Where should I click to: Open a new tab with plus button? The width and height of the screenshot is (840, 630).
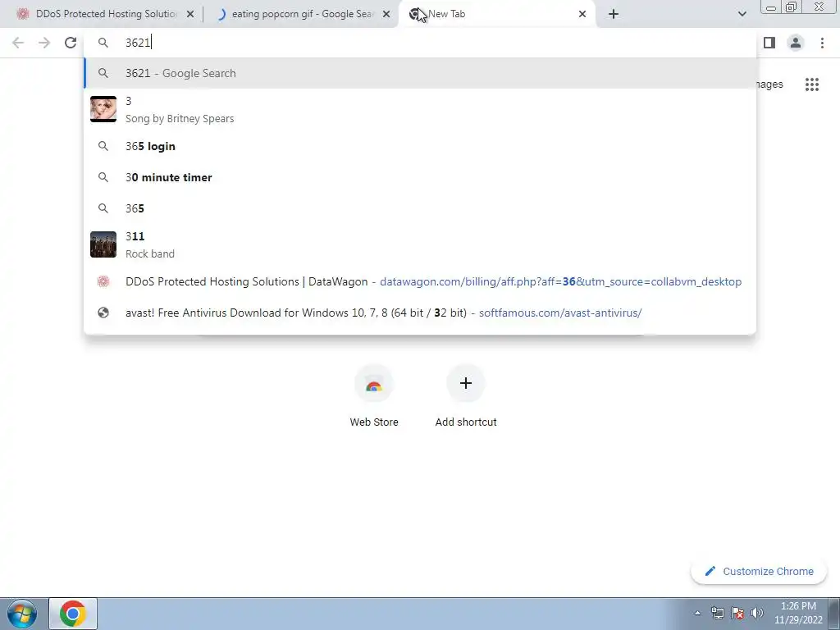tap(614, 14)
